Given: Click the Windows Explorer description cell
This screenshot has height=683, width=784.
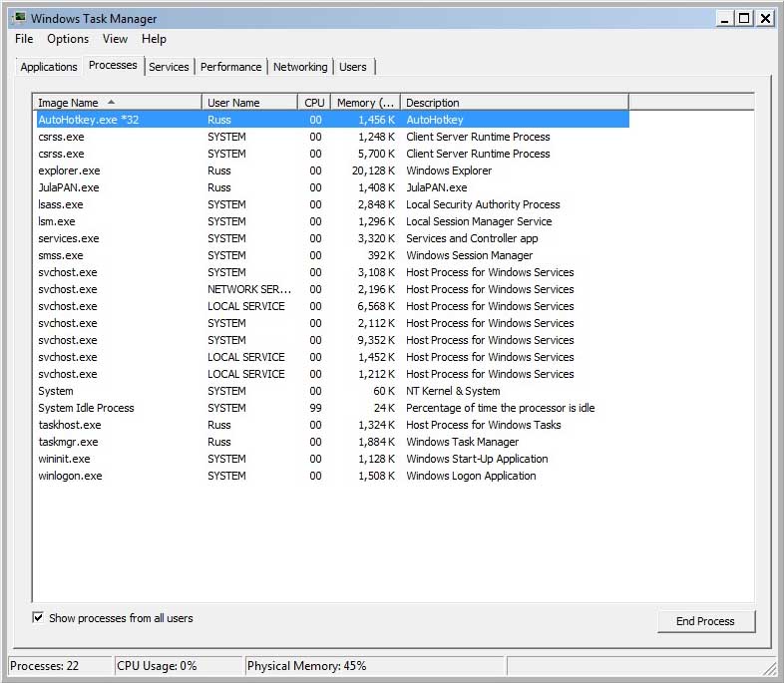Looking at the screenshot, I should pos(449,171).
